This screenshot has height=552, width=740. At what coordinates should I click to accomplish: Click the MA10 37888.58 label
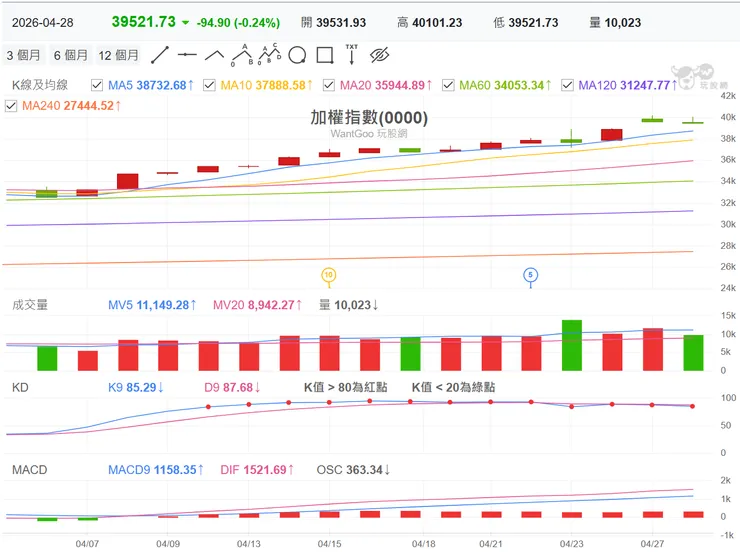coord(267,85)
